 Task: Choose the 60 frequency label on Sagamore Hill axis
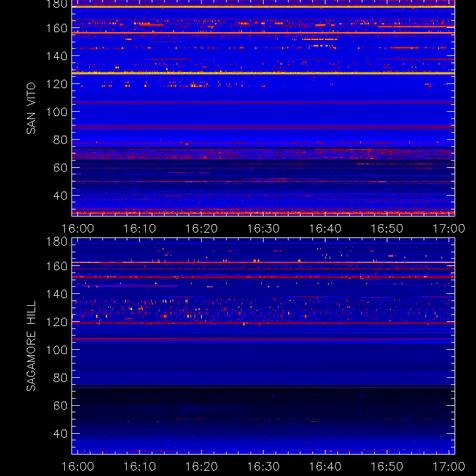pyautogui.click(x=60, y=406)
